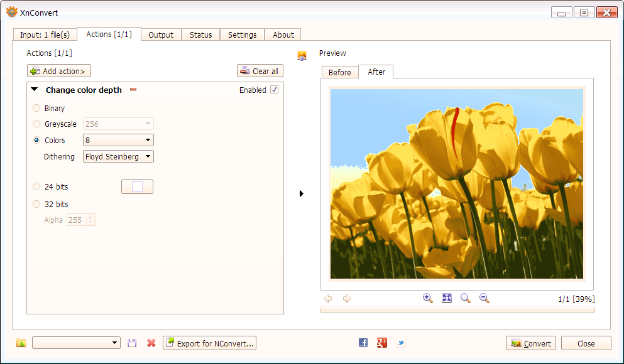Image resolution: width=624 pixels, height=364 pixels.
Task: Click the Convert button
Action: (531, 343)
